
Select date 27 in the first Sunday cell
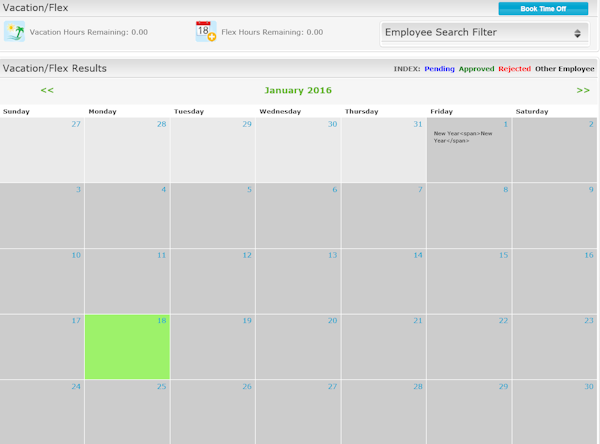coord(42,150)
